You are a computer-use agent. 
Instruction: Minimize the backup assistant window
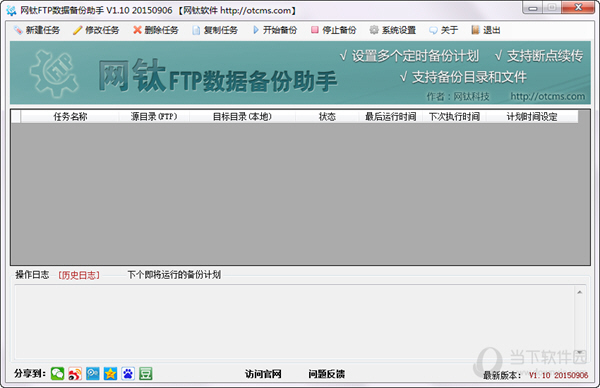point(533,8)
